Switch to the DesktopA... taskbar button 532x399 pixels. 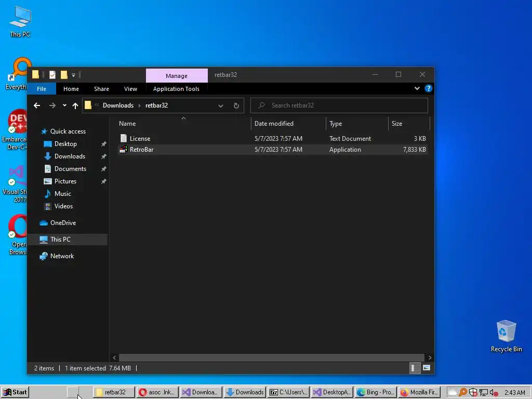332,392
